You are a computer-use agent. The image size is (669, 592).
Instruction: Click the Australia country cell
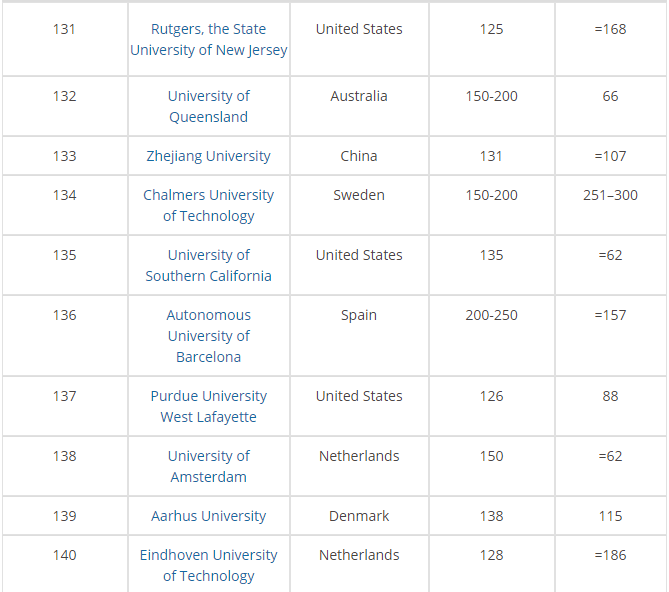(x=359, y=96)
